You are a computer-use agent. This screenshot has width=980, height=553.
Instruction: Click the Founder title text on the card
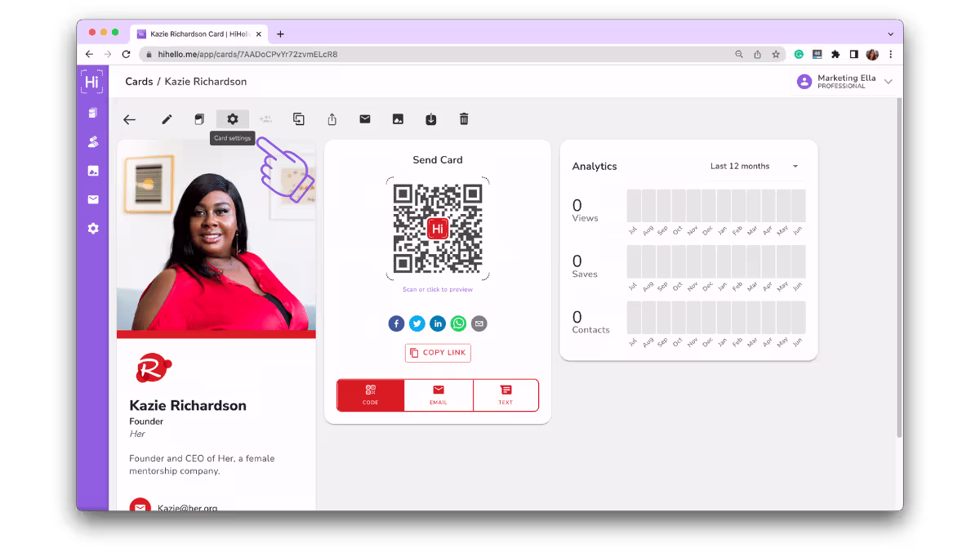(x=146, y=421)
